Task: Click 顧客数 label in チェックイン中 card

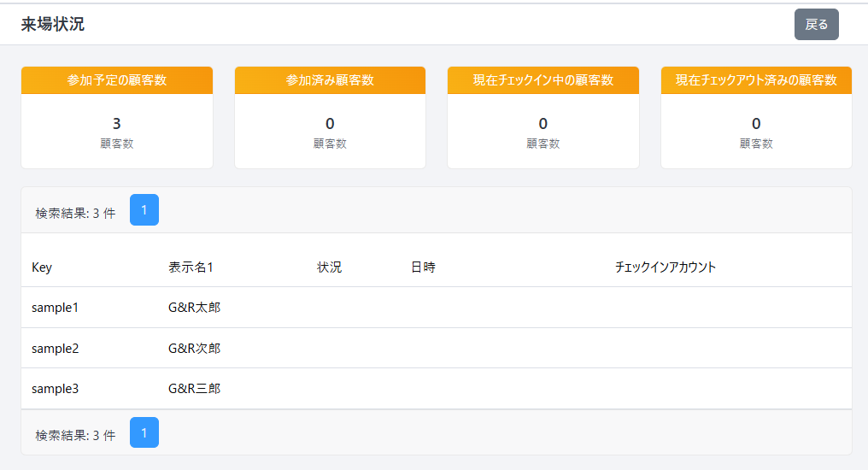Action: pos(543,144)
